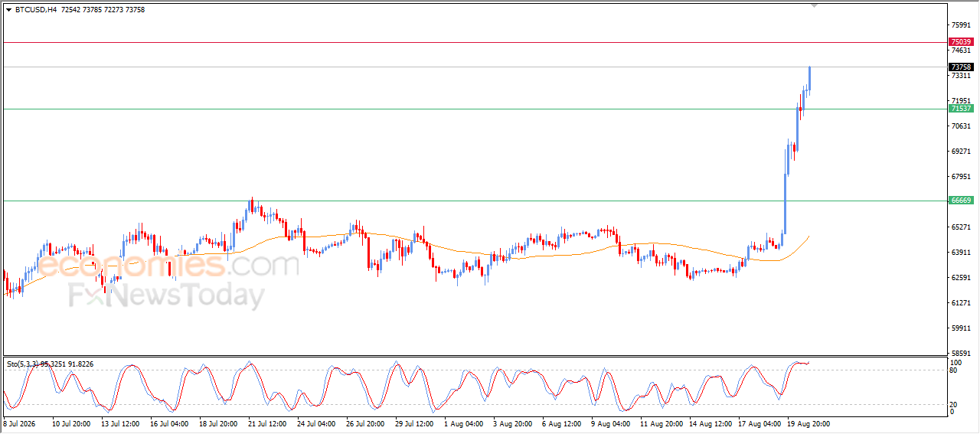The height and width of the screenshot is (434, 980).
Task: Click the 75991 price axis label
Action: point(960,25)
